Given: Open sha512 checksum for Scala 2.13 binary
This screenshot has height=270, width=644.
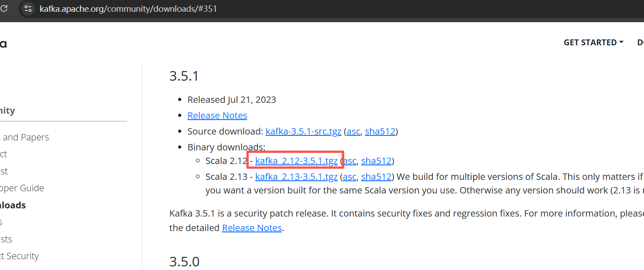Looking at the screenshot, I should pos(376,177).
